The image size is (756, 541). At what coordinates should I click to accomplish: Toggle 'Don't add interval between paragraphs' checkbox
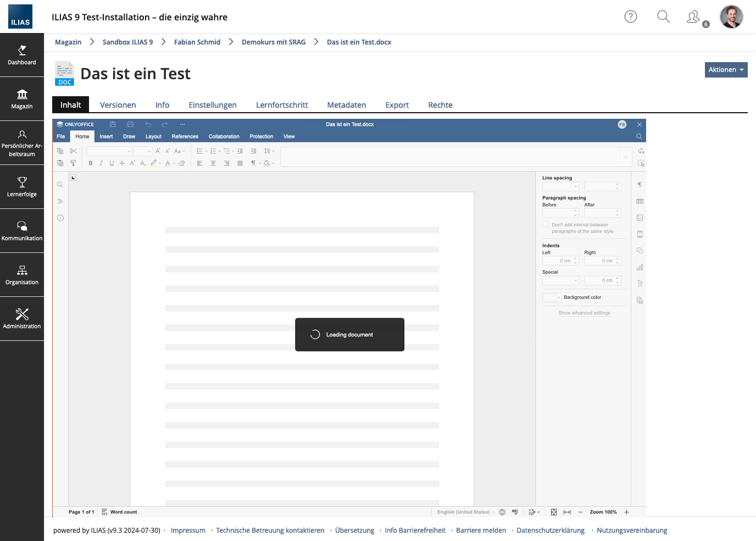point(546,224)
